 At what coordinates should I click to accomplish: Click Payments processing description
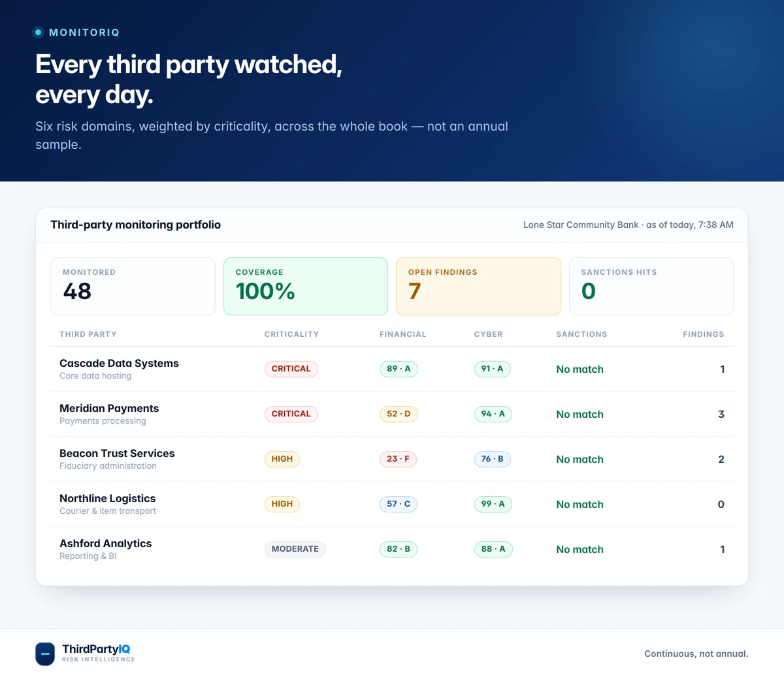[103, 421]
